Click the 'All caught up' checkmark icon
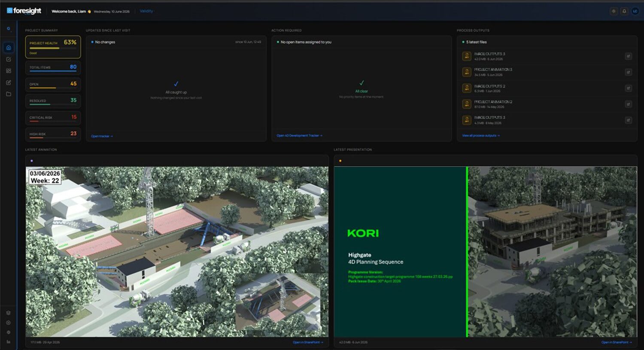This screenshot has width=644, height=350. coord(176,84)
